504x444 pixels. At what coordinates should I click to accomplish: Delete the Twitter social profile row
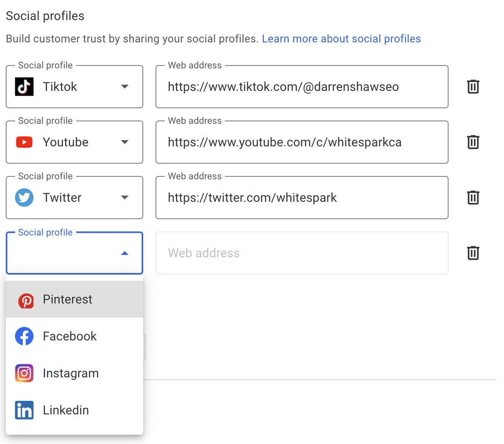(x=473, y=197)
